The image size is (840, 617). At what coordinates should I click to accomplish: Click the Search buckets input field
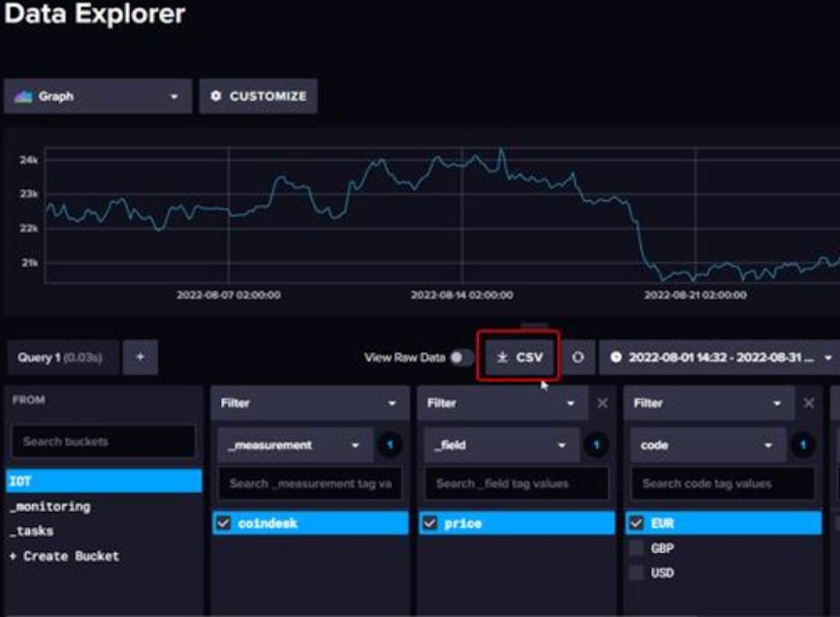click(103, 441)
